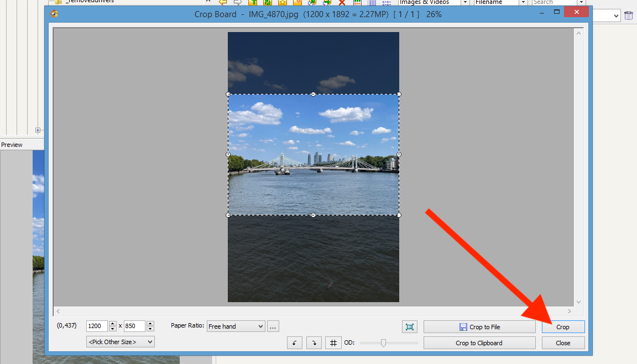Click the IMG_4870.jpg title bar text
This screenshot has height=364, width=637.
tap(273, 14)
